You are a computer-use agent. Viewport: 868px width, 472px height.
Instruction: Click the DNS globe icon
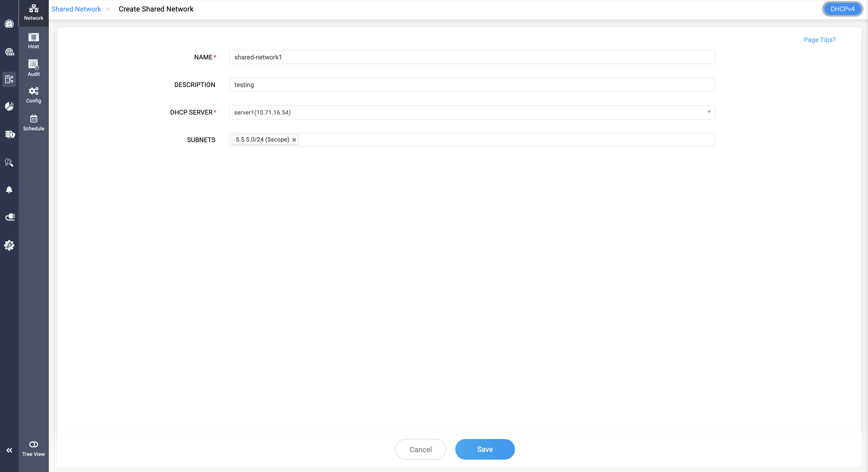point(9,52)
